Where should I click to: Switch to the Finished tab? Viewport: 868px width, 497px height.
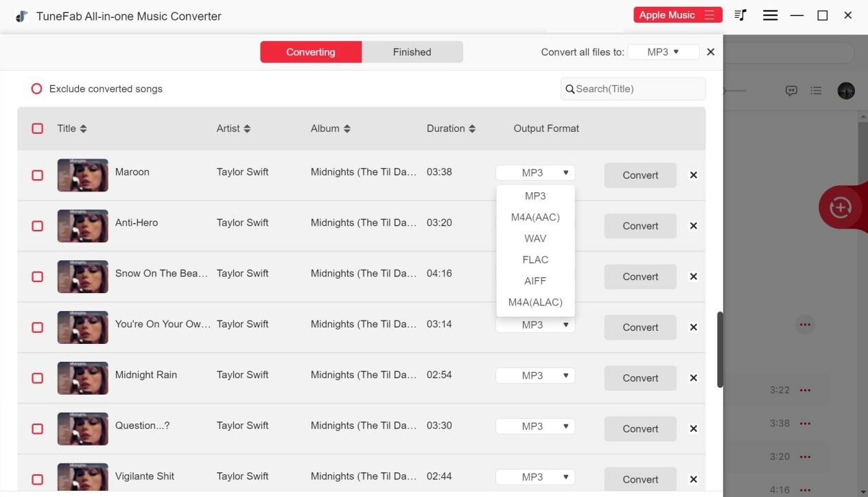click(411, 51)
